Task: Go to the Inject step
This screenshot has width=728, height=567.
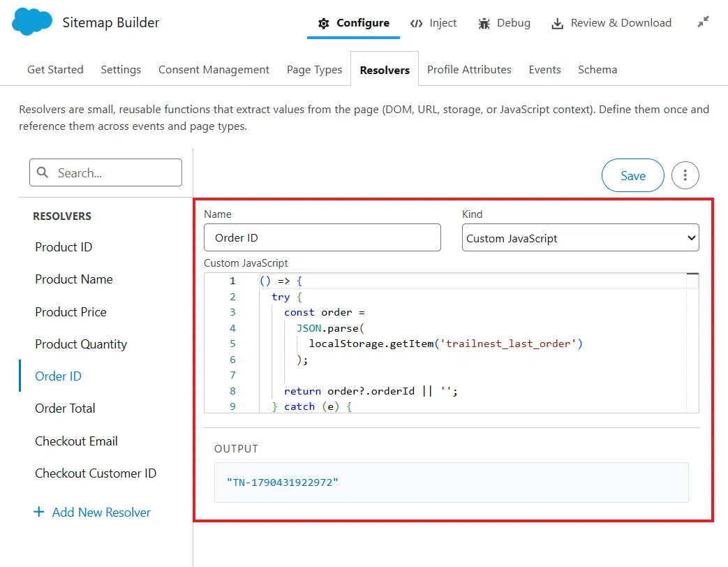Action: 433,23
